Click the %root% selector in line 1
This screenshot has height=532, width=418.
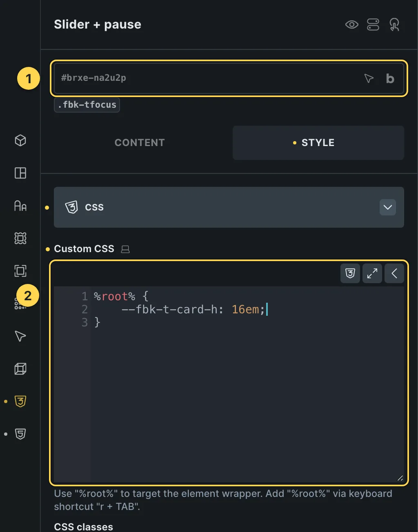(114, 297)
